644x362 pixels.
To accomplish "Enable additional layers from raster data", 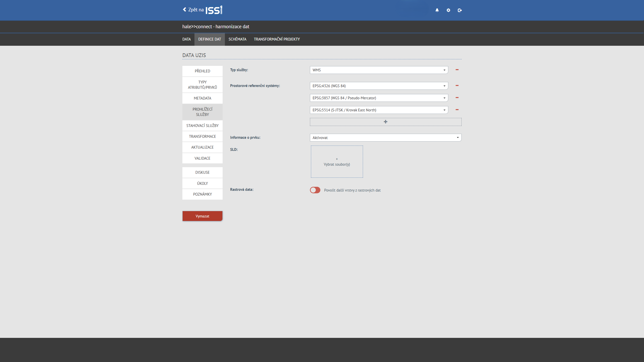I will [x=315, y=190].
